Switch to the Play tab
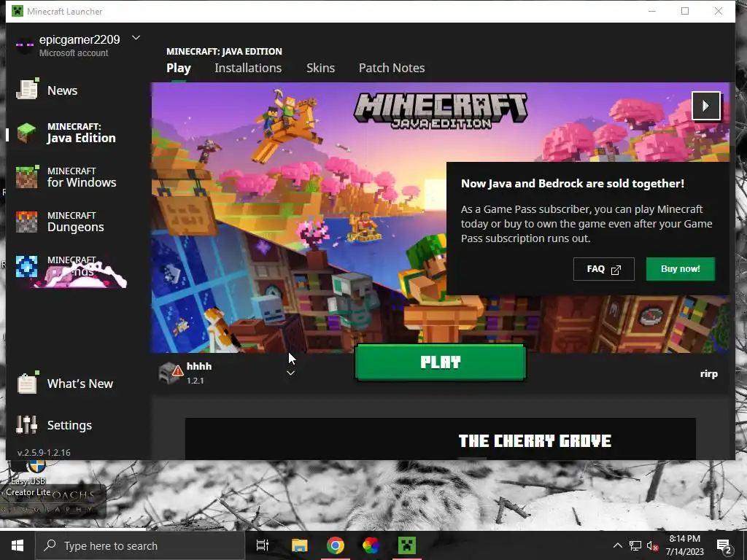 [179, 68]
